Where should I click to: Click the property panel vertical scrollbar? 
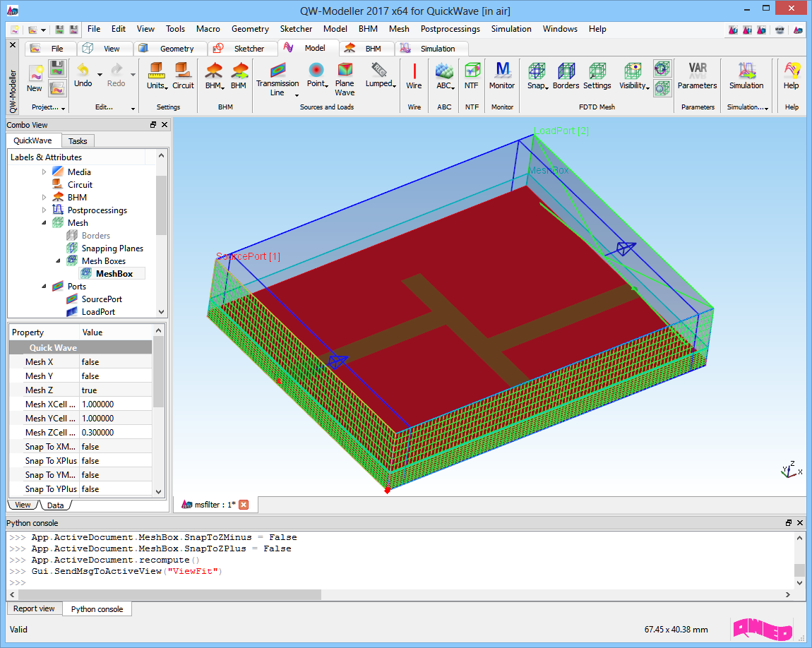tap(158, 371)
